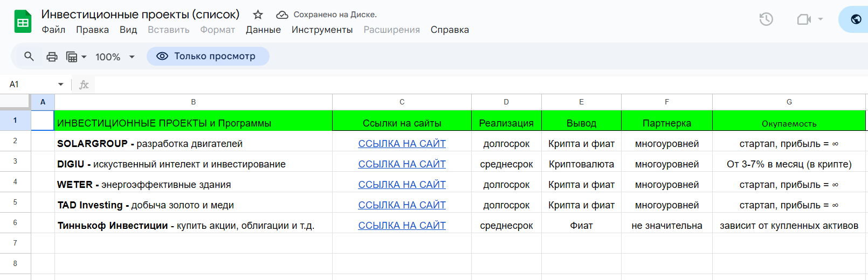Click the Вывод header cell
The width and height of the screenshot is (868, 280).
point(581,121)
